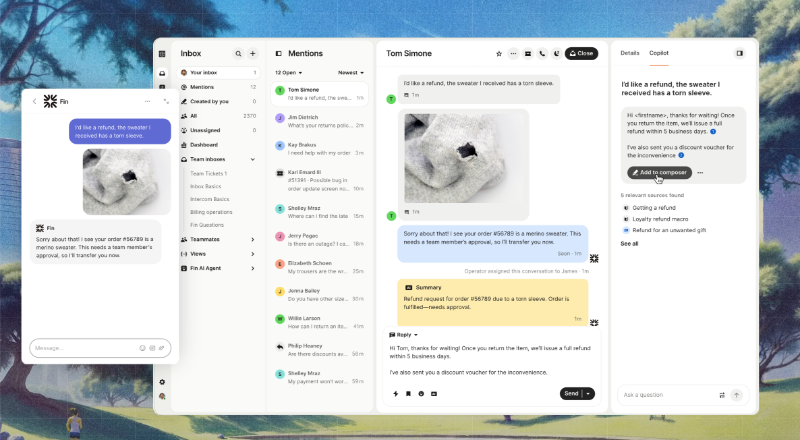Open Created by you inbox
The width and height of the screenshot is (800, 440).
pos(218,102)
